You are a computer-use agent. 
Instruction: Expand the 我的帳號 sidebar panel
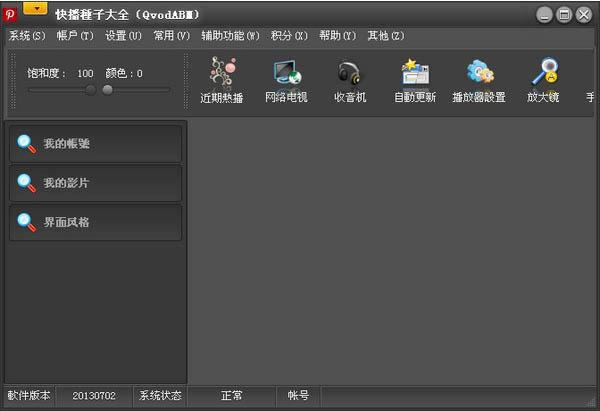(96, 144)
